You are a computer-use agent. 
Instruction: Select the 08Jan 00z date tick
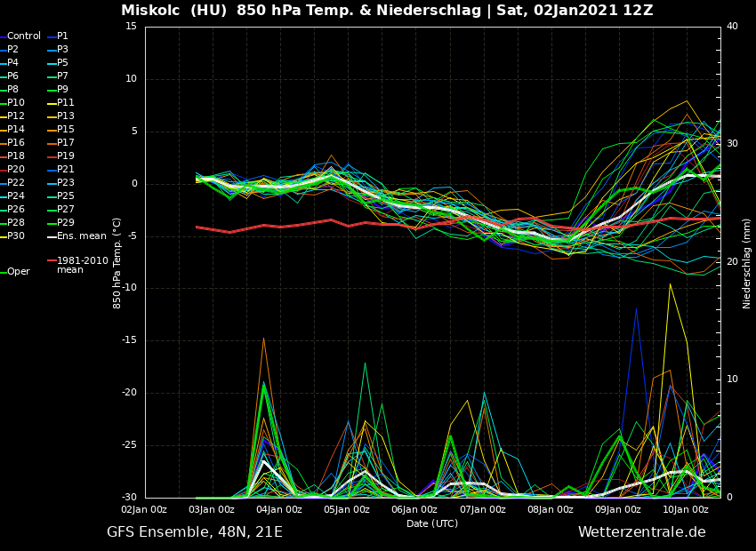tap(551, 510)
